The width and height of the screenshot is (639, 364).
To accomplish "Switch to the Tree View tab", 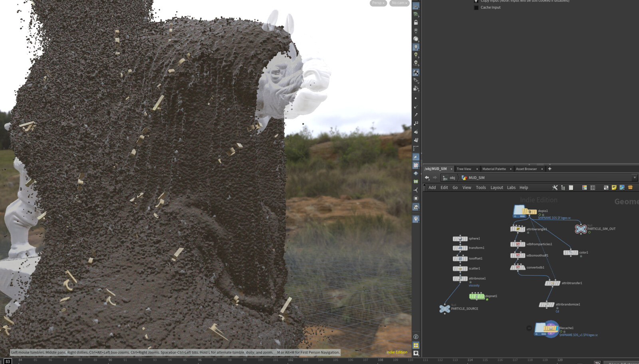I will click(464, 169).
